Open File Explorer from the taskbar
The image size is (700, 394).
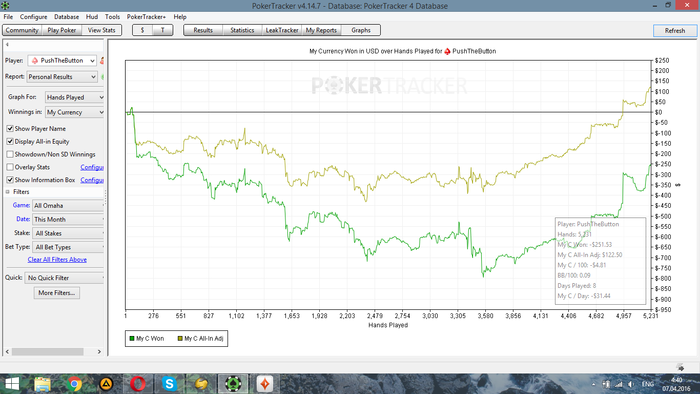pos(43,384)
